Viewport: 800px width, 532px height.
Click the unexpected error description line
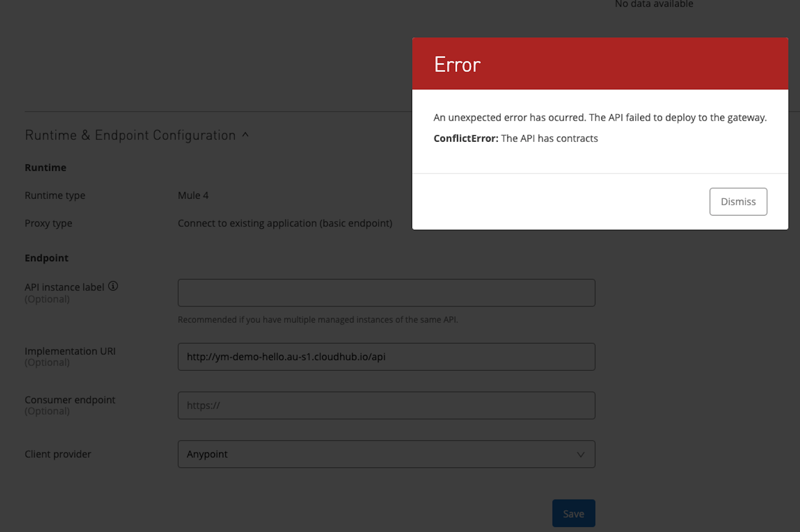600,118
